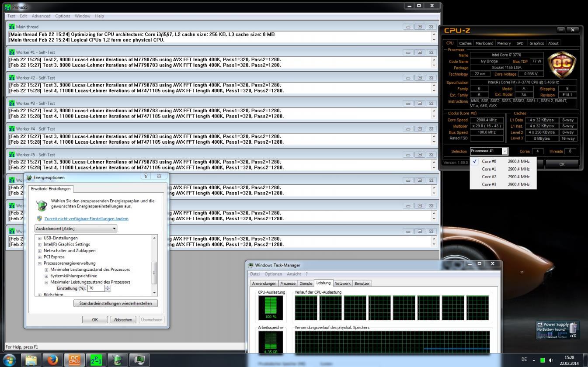This screenshot has width=588, height=367.
Task: Switch to CPU-Z Memory tab
Action: (504, 43)
